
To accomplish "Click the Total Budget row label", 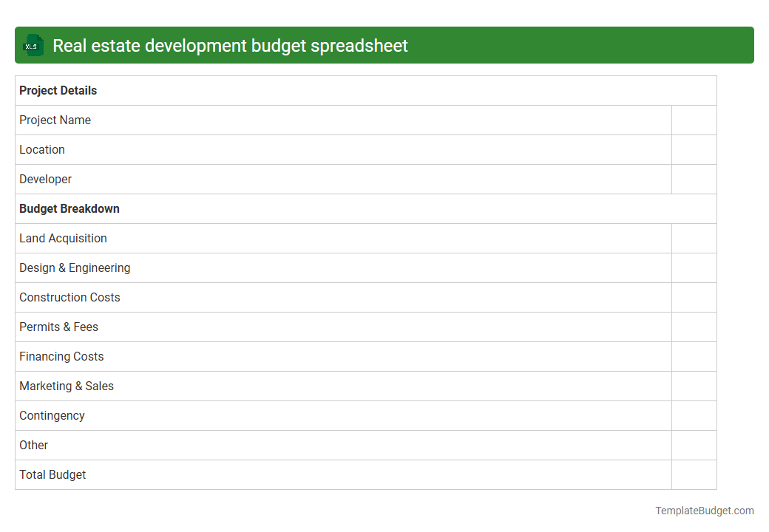I will (52, 474).
